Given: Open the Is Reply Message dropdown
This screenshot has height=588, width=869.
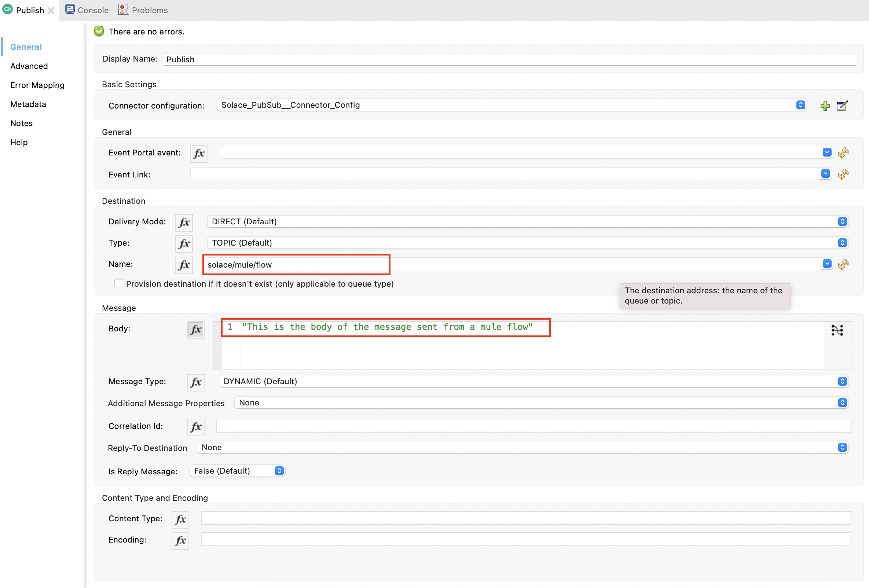Looking at the screenshot, I should pos(279,471).
